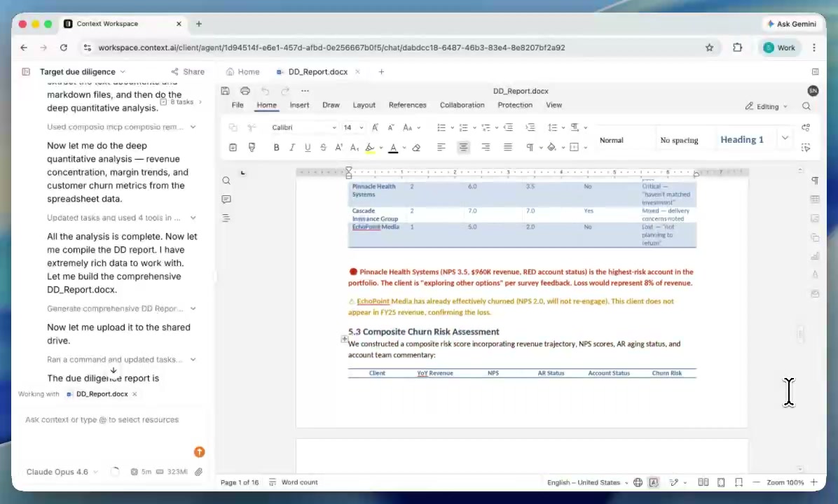Image resolution: width=838 pixels, height=504 pixels.
Task: Open the headings navigation panel icon
Action: pyautogui.click(x=226, y=218)
